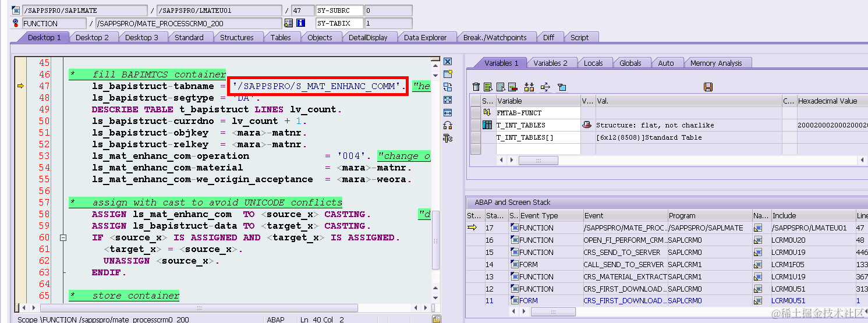
Task: Click the maximize-horizontally icon beside the editor
Action: click(x=448, y=112)
